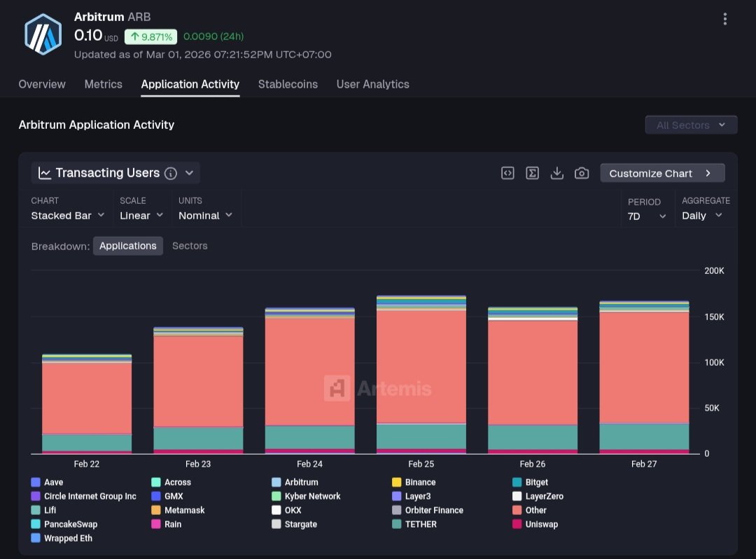Open the All Sectors filter dropdown
This screenshot has height=559, width=756.
coord(691,125)
